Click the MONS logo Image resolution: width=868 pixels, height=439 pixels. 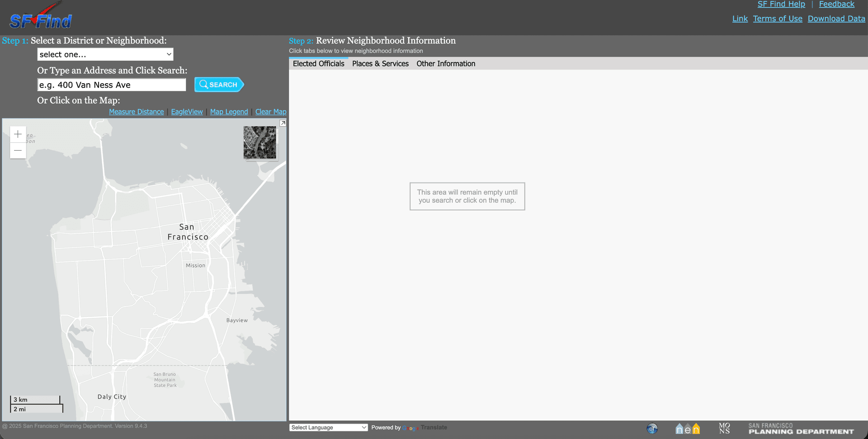click(724, 427)
